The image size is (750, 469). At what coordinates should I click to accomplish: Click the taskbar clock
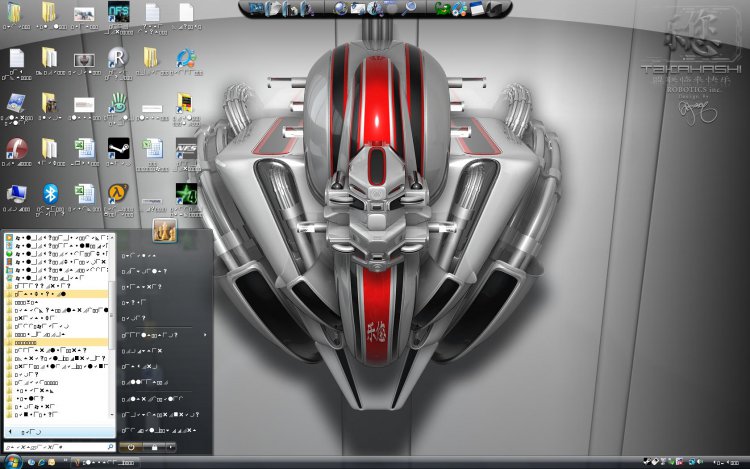726,462
